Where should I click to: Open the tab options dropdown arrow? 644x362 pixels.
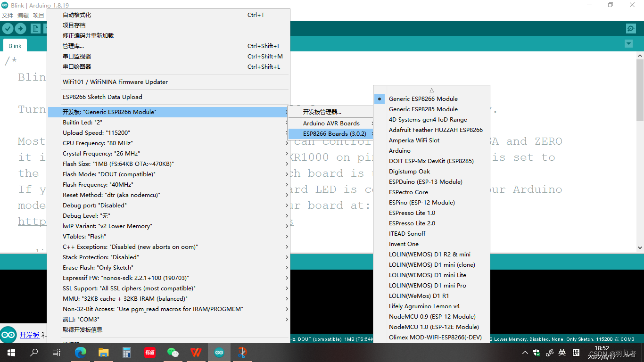pos(628,44)
